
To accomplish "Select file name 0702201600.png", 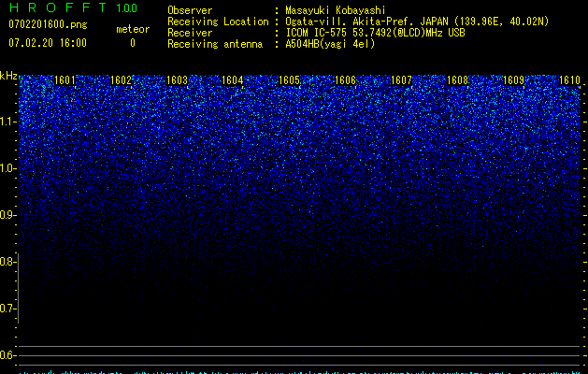I will click(x=48, y=24).
